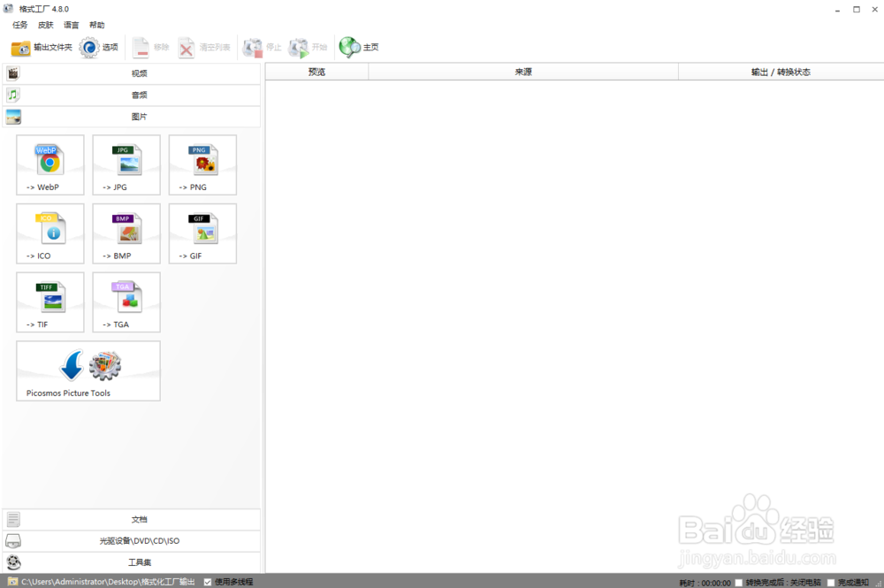Screen dimensions: 884x588
Task: Expand the 音频 audio category
Action: click(x=132, y=95)
